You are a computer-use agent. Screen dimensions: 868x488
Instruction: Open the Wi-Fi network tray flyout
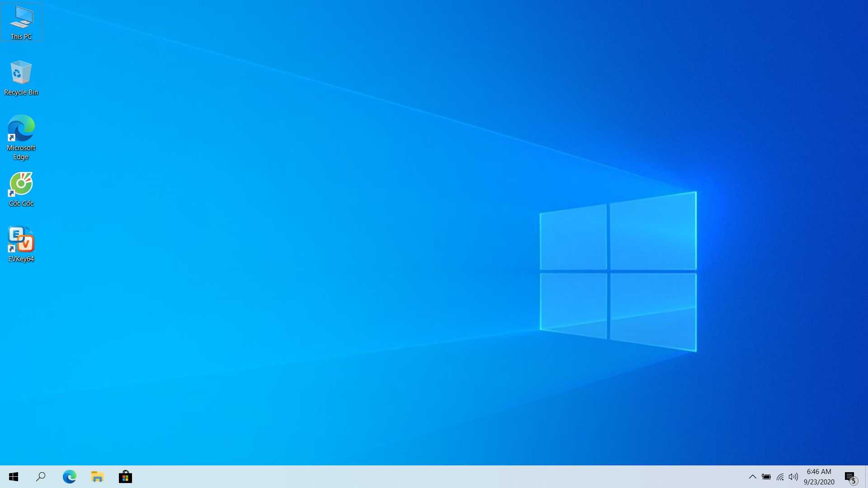coord(780,477)
